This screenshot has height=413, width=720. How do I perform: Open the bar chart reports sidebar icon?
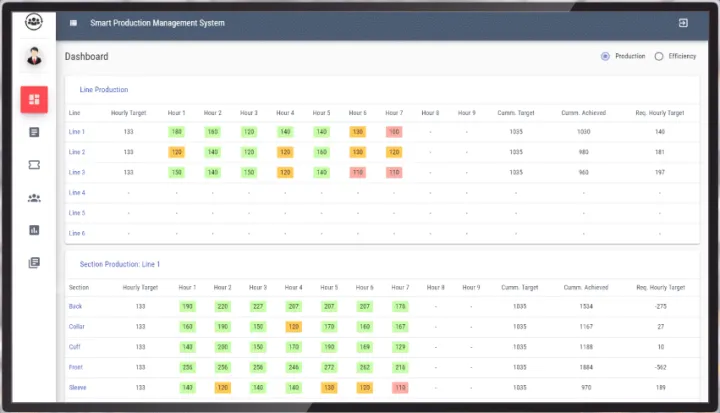34,230
